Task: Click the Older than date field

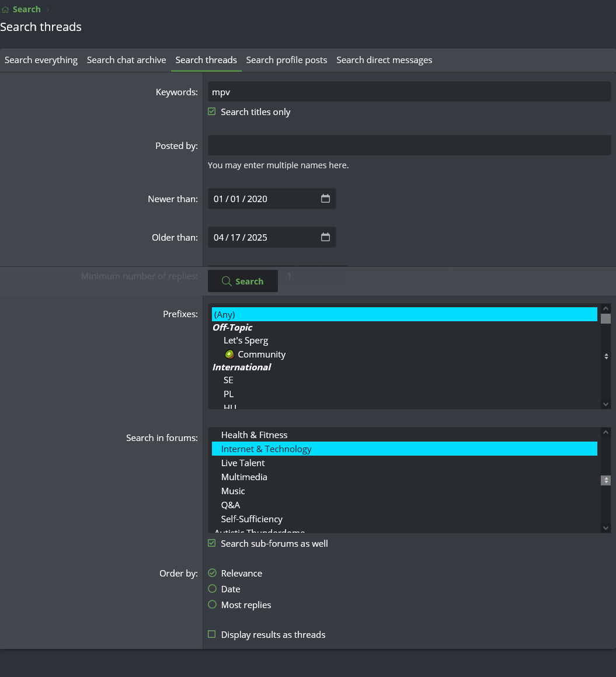Action: (272, 237)
